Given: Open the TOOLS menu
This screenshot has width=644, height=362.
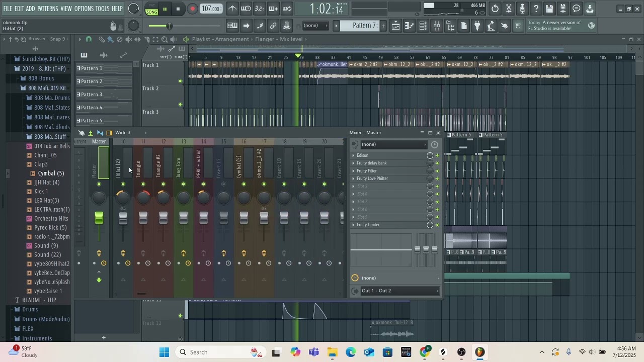Looking at the screenshot, I should 103,9.
